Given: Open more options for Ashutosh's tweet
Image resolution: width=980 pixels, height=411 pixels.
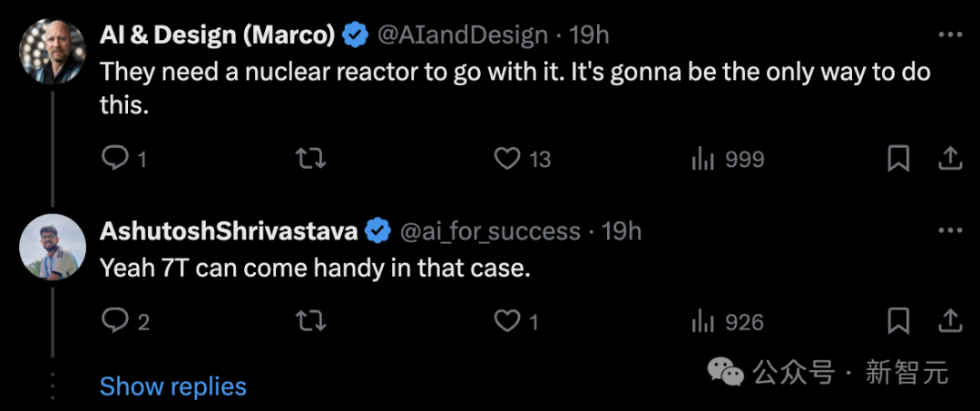Looking at the screenshot, I should coord(949,230).
